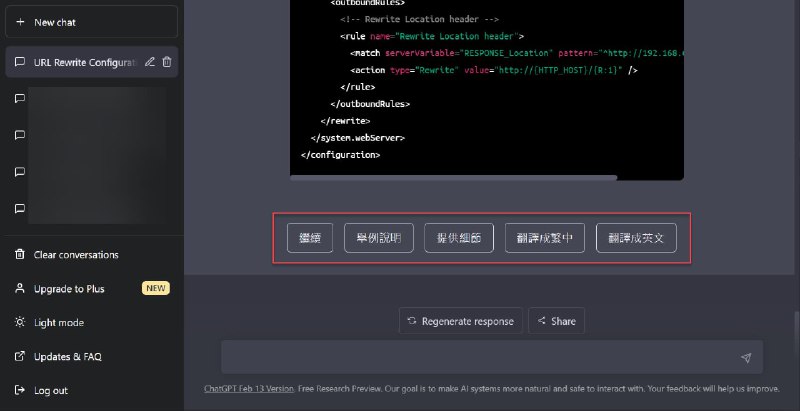Delete URL Rewrite chat using trash icon

(x=167, y=62)
